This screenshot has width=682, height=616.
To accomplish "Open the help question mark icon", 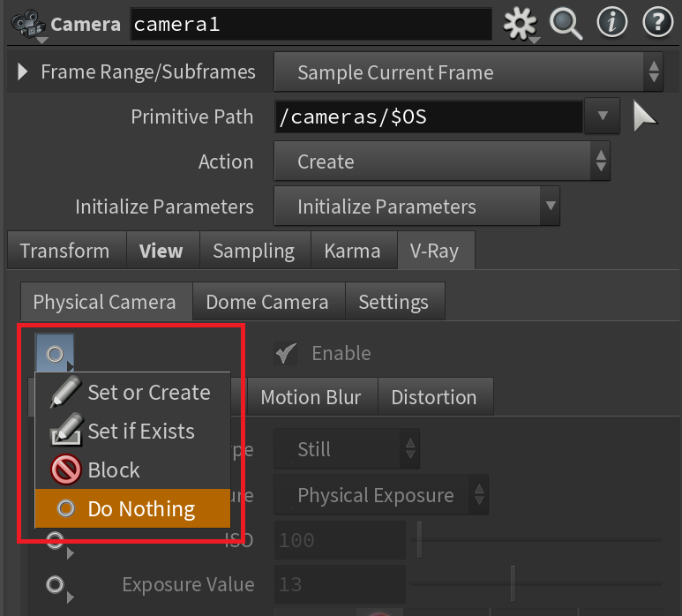I will pyautogui.click(x=657, y=23).
